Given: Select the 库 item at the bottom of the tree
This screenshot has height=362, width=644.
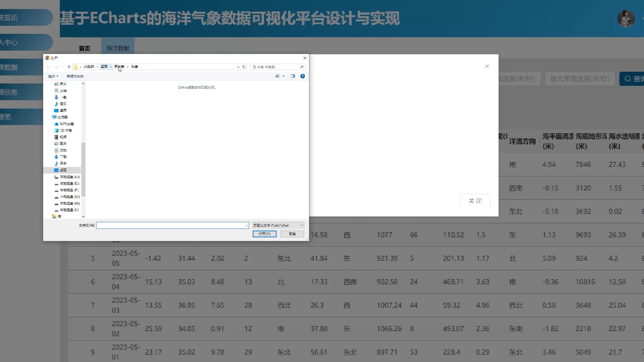Looking at the screenshot, I should (x=57, y=217).
